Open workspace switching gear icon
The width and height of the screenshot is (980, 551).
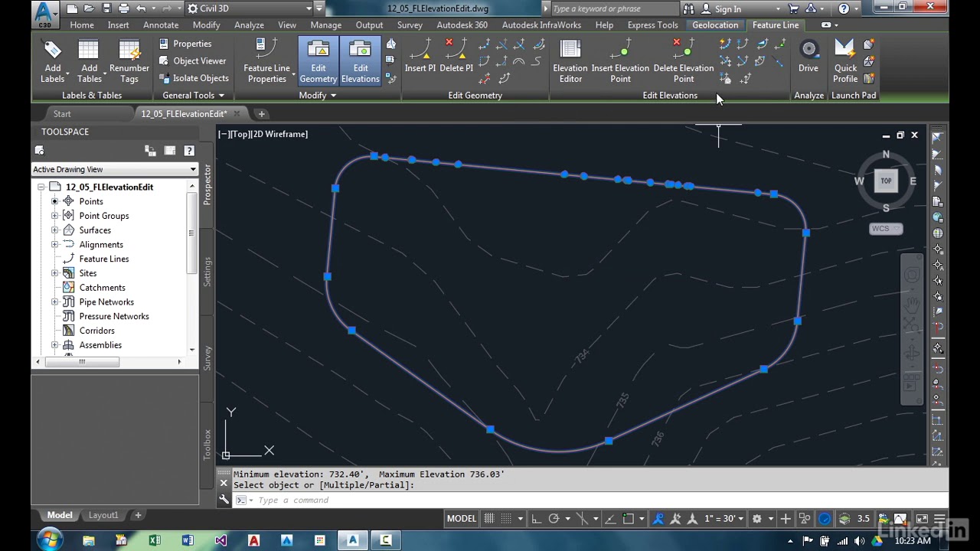tap(756, 519)
